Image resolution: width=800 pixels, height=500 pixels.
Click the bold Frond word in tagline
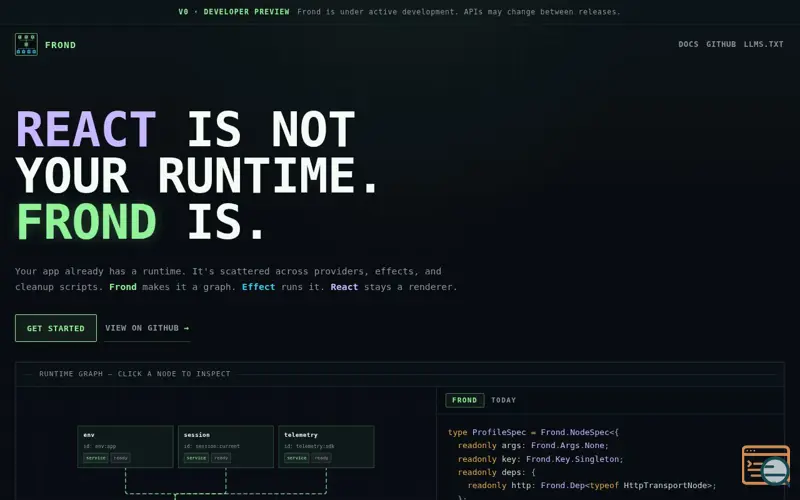point(123,287)
